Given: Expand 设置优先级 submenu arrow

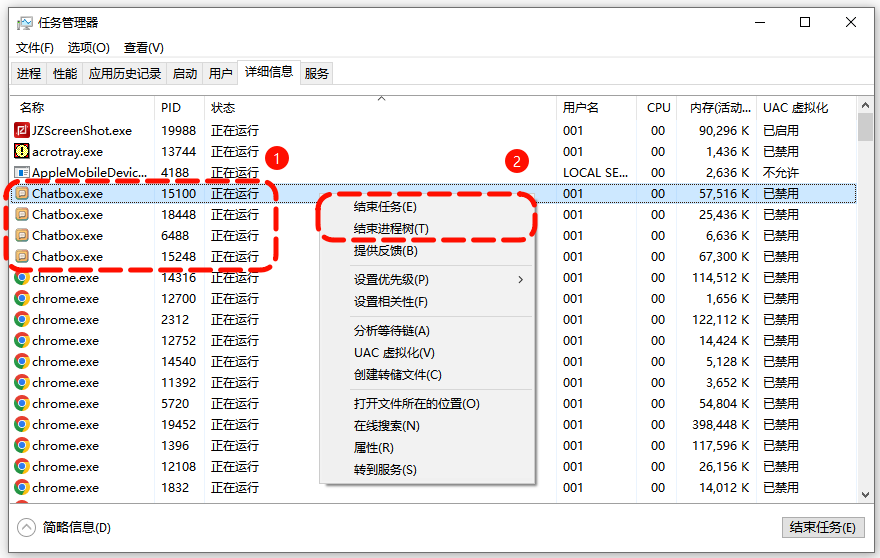Looking at the screenshot, I should point(521,280).
